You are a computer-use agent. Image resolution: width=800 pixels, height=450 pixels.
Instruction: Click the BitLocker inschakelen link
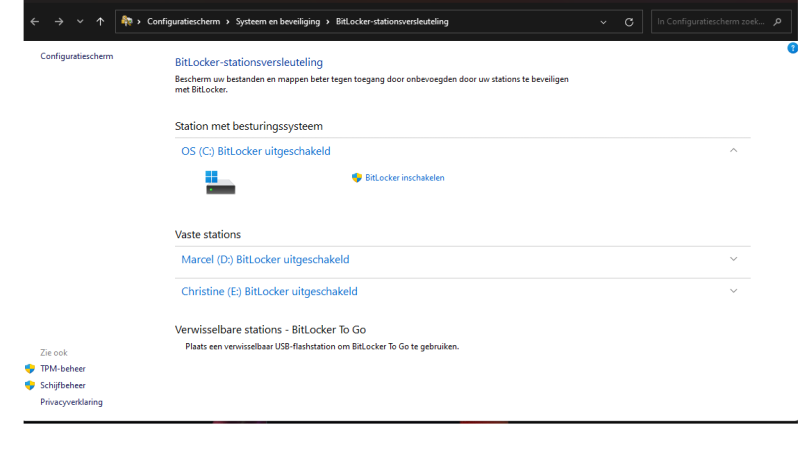tap(404, 178)
